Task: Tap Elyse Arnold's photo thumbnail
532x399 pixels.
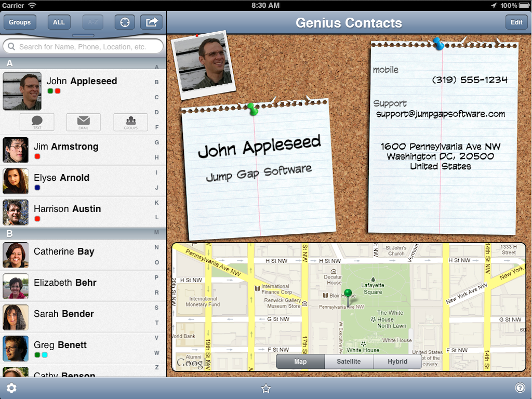Action: click(x=16, y=181)
